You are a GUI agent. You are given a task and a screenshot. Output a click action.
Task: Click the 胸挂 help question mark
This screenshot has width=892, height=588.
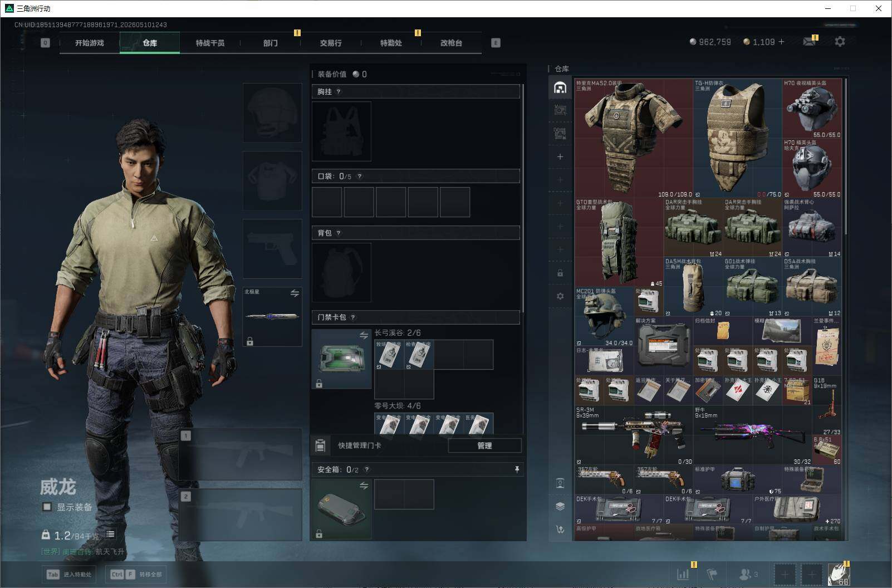click(x=339, y=92)
